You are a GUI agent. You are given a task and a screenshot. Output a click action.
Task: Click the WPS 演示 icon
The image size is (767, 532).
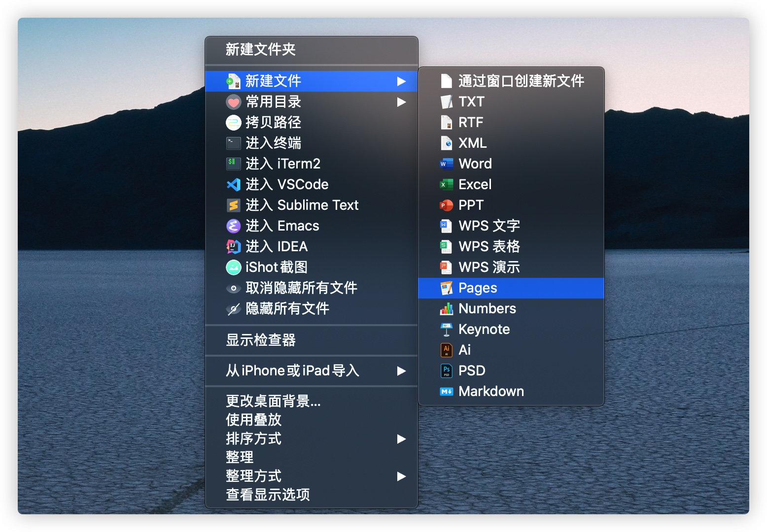point(446,267)
